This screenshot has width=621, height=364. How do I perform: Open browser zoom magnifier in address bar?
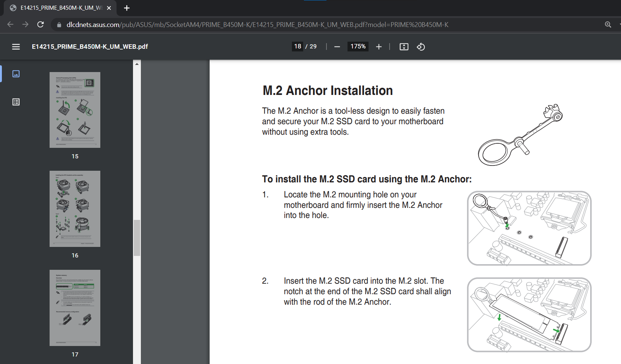pos(608,25)
